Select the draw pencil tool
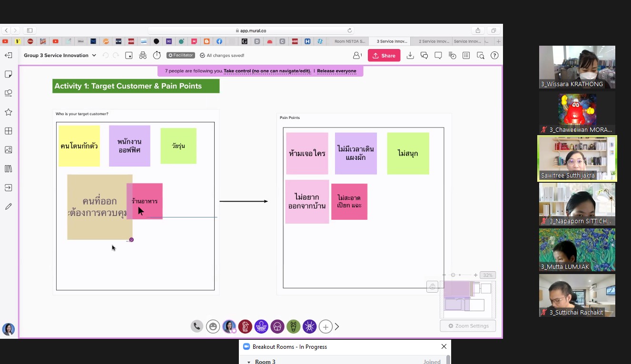This screenshot has height=364, width=631. coord(8,207)
